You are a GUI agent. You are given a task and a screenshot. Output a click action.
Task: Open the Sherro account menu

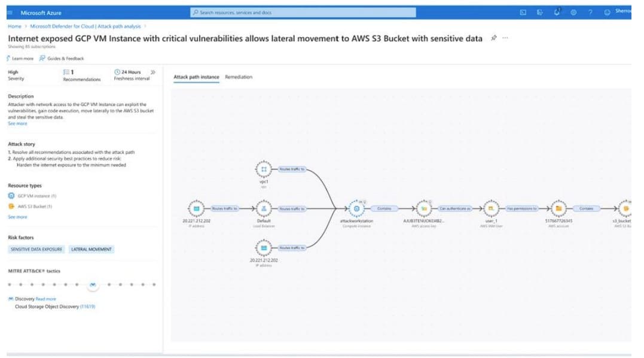coord(623,11)
